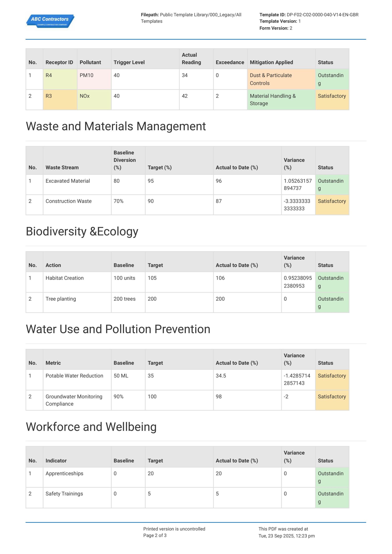Click the ABC Contractors logo
The height and width of the screenshot is (554, 392).
[x=50, y=21]
